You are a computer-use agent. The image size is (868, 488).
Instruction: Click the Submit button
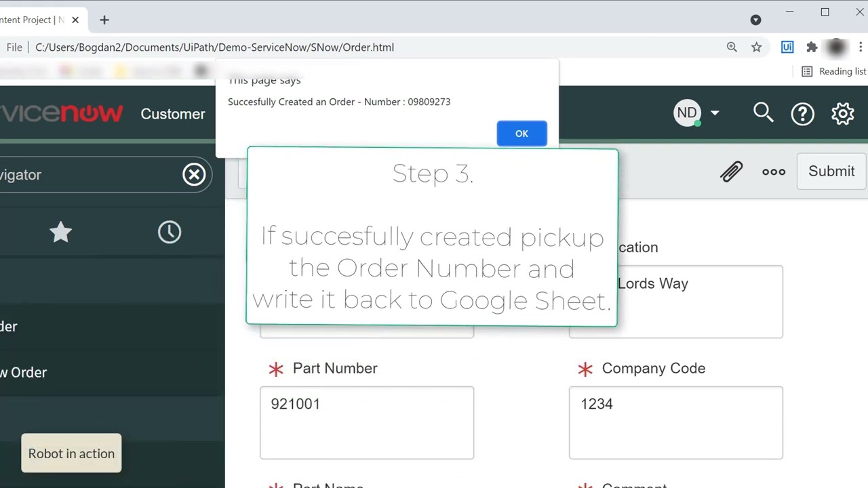click(x=831, y=171)
